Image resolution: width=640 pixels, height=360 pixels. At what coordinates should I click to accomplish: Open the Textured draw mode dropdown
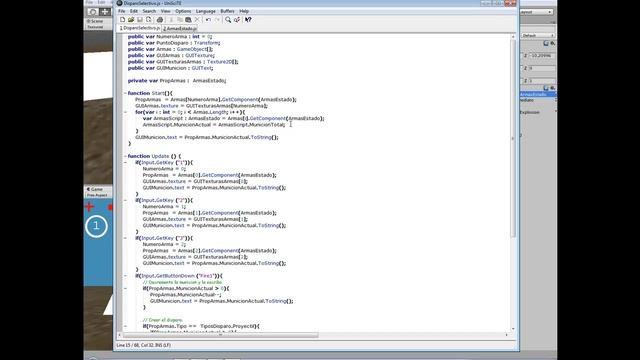(95, 27)
